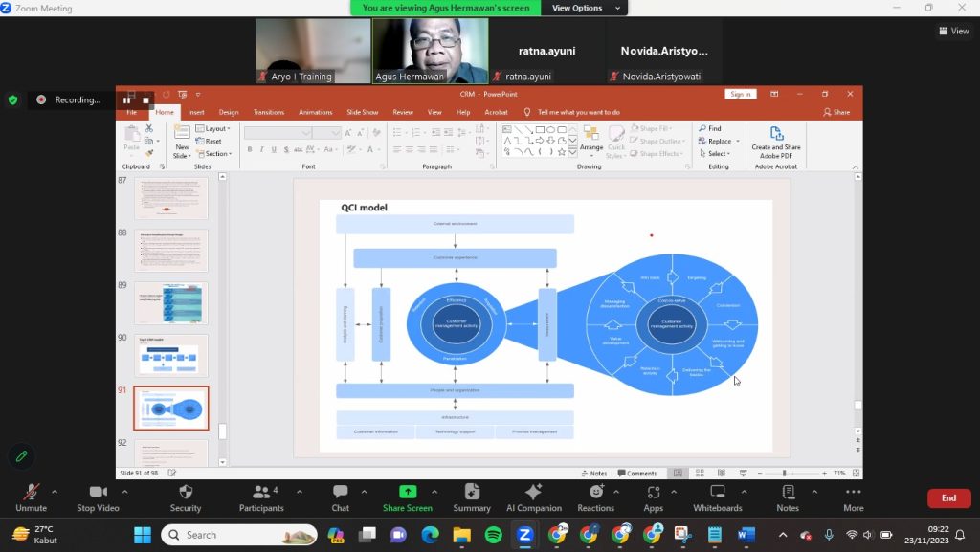Click Replace in Editing group
The image size is (980, 552).
(x=719, y=142)
